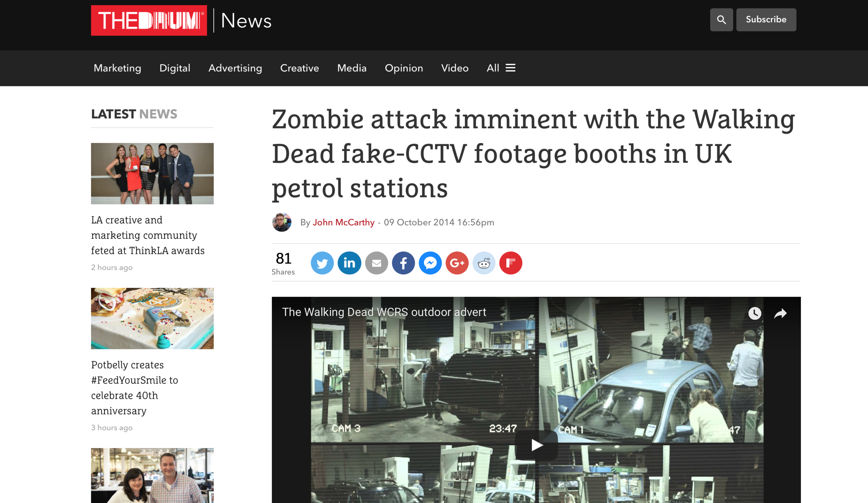Screen dimensions: 868x503
Task: Share article on Reddit
Action: [484, 263]
